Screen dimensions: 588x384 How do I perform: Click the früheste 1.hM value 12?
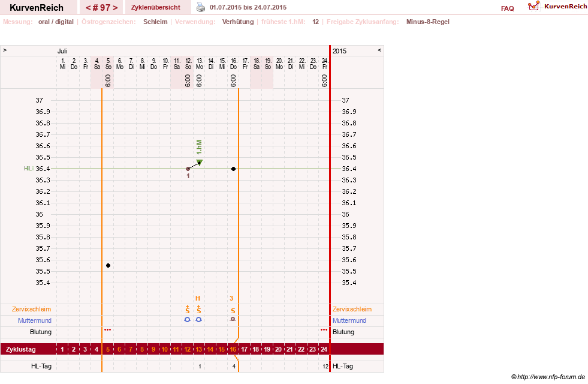[x=315, y=22]
